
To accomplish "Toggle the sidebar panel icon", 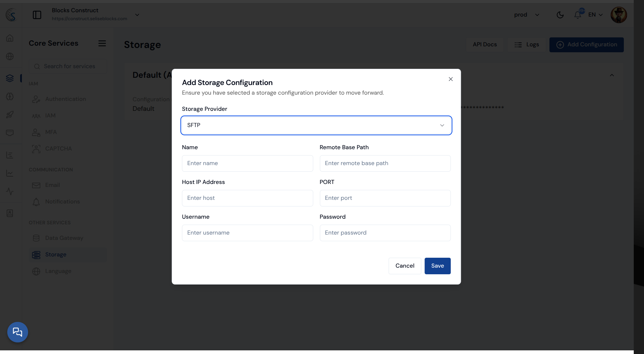I will tap(37, 15).
